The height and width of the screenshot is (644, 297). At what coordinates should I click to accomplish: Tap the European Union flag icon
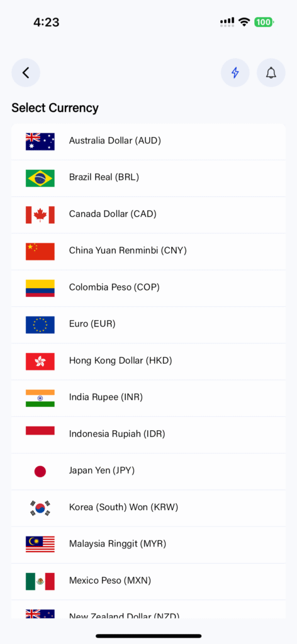(x=40, y=325)
